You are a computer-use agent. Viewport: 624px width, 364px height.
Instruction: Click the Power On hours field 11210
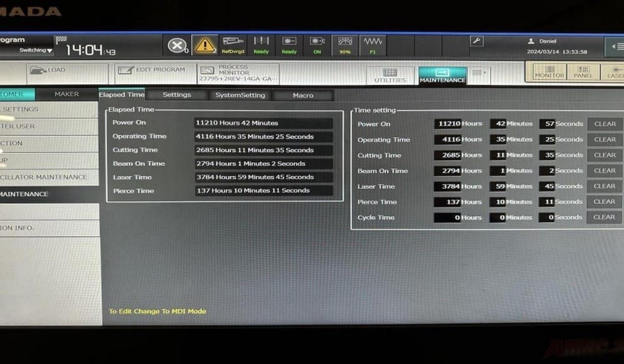447,123
